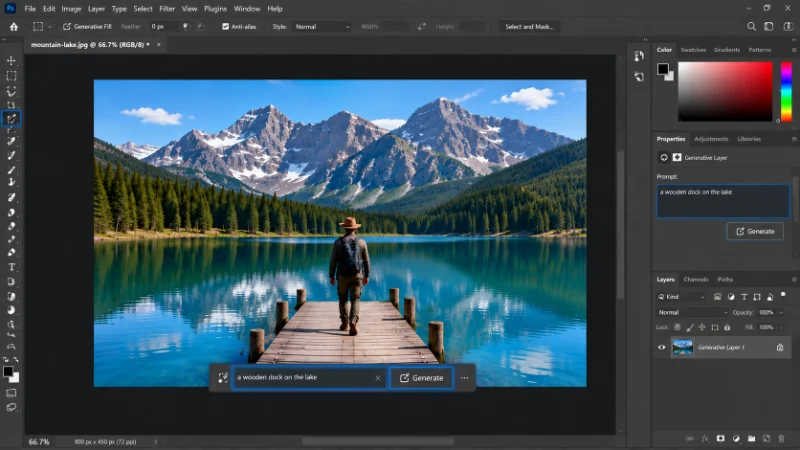Screen dimensions: 800x450
Task: Open the Opacity 100% dropdown arrow
Action: [781, 312]
